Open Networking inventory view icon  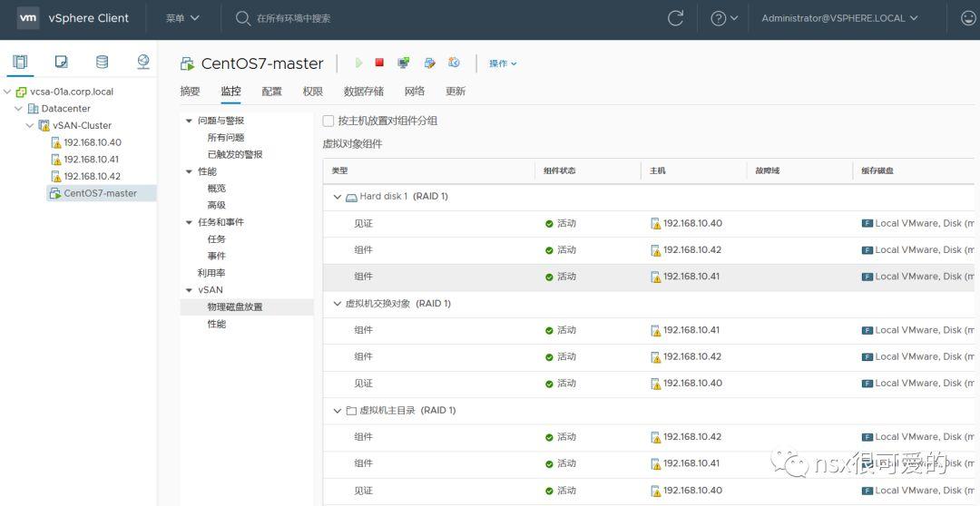[x=143, y=62]
